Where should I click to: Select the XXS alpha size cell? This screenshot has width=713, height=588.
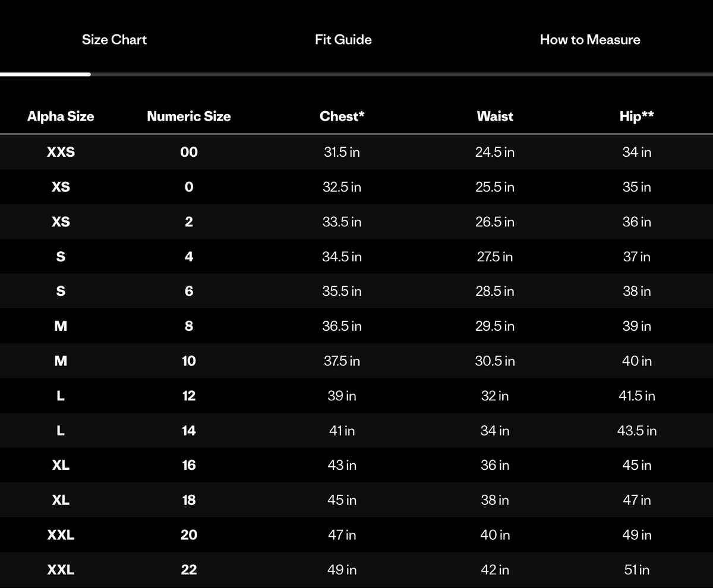(x=61, y=152)
